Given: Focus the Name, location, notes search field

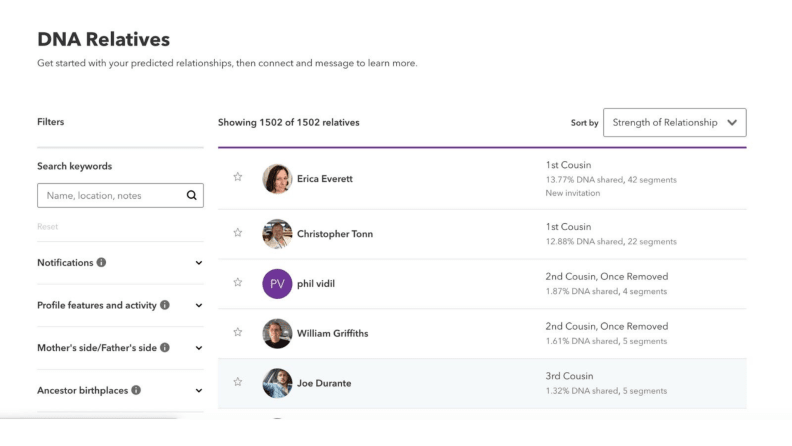Looking at the screenshot, I should [120, 195].
